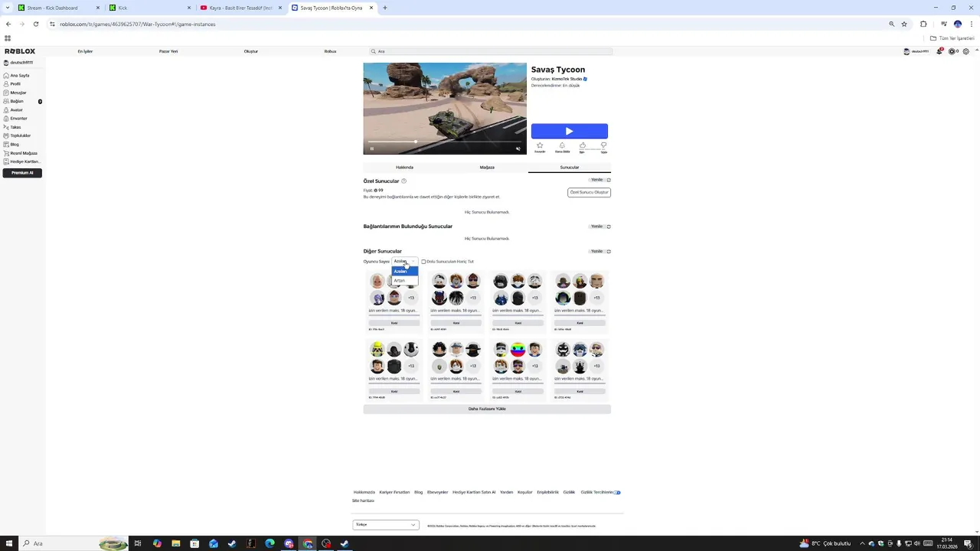Click Özel Sunucu Oluştur button
The image size is (980, 551).
click(x=589, y=192)
